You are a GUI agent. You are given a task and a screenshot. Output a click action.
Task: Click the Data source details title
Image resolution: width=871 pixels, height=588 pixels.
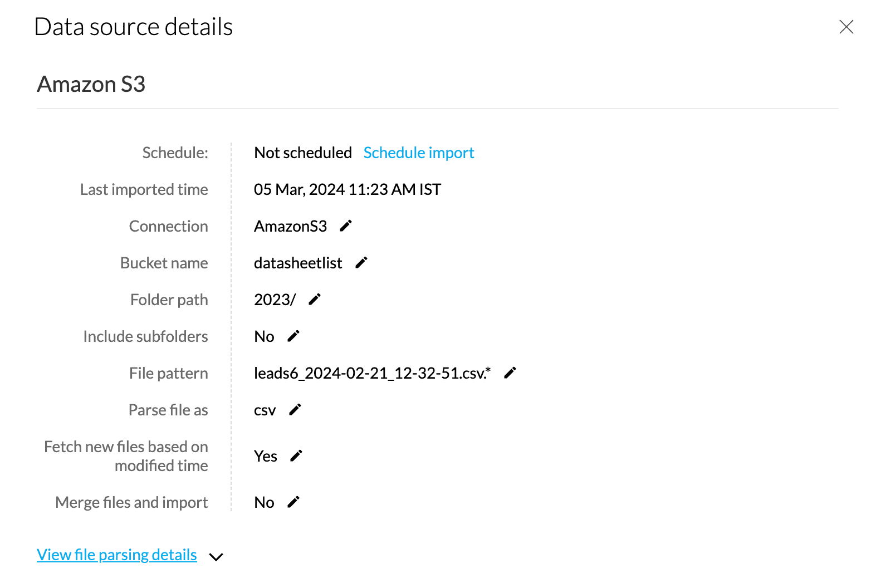coord(134,27)
